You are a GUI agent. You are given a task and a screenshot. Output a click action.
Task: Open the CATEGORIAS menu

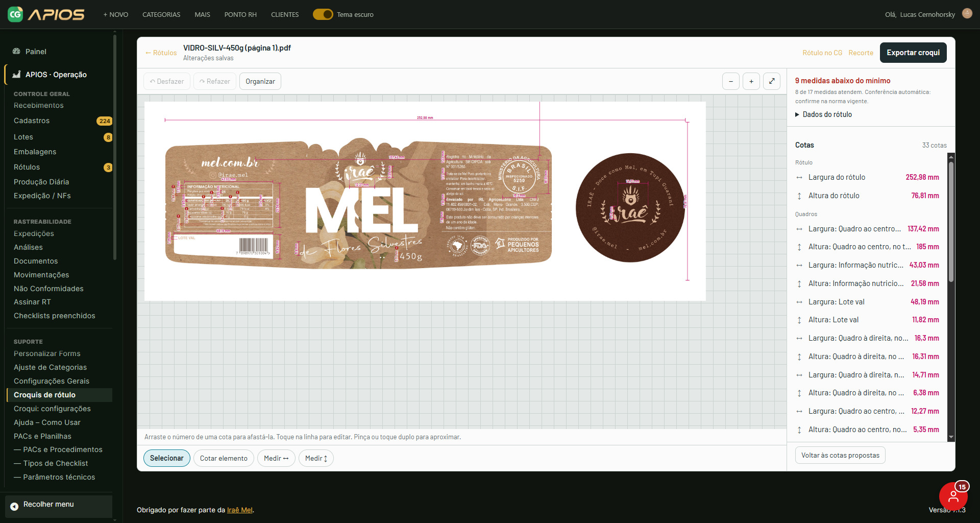click(x=161, y=14)
